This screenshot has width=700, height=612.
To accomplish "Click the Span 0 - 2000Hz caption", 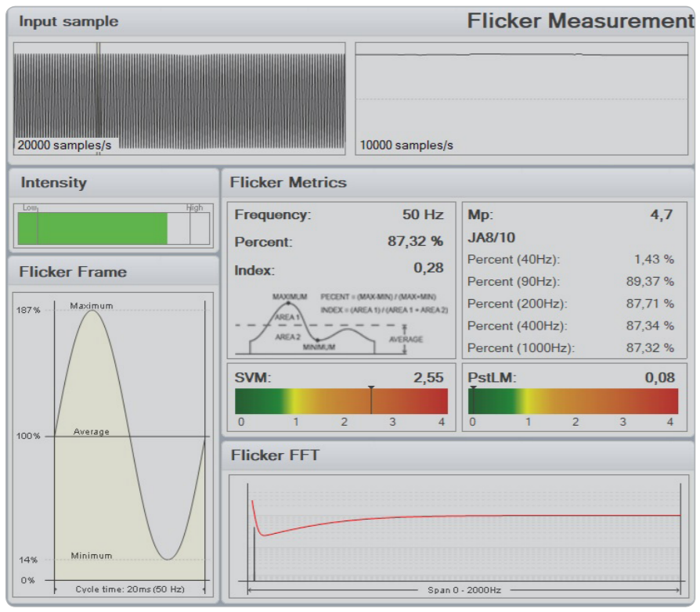I will (464, 590).
